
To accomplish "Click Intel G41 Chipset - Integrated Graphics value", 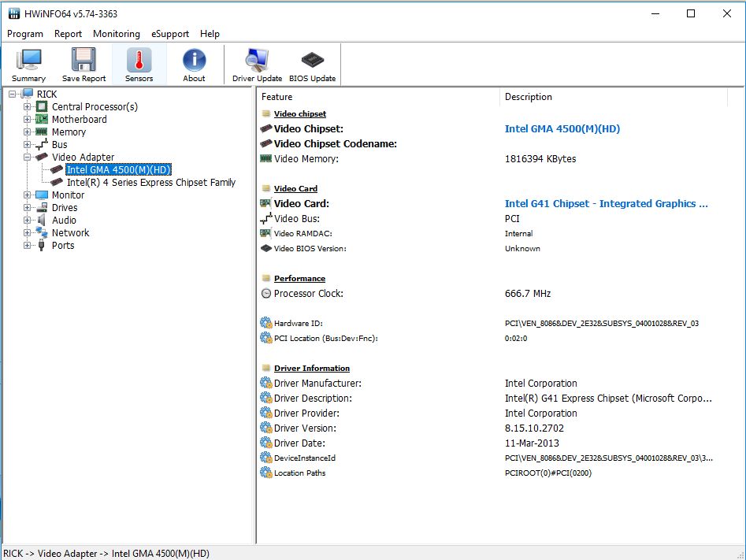I will click(x=606, y=204).
